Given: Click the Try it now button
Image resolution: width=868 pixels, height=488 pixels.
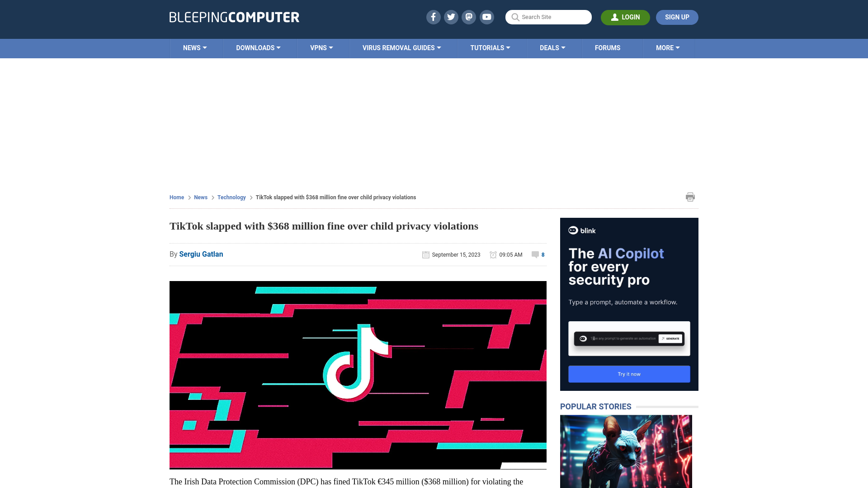Looking at the screenshot, I should tap(629, 374).
